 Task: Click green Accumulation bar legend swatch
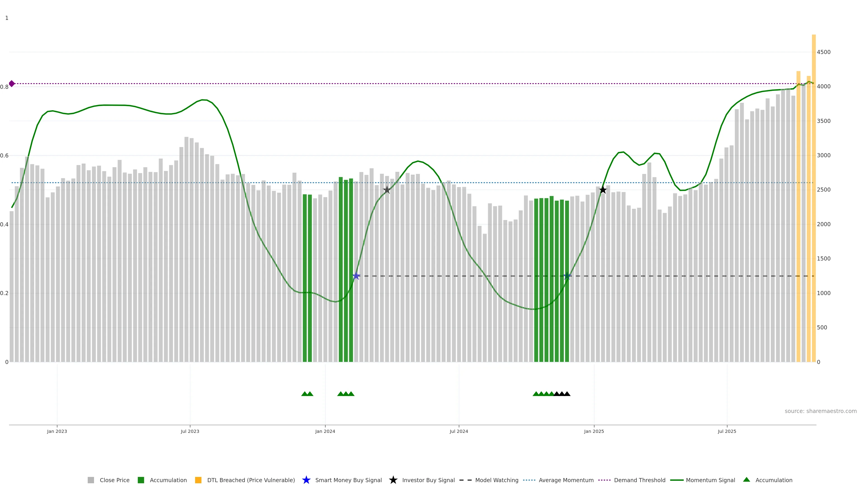coord(141,480)
